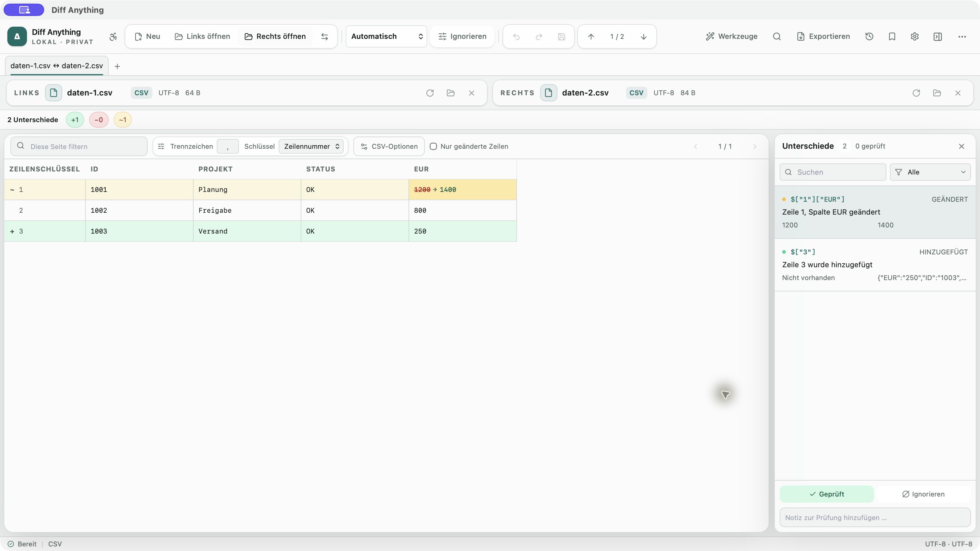Screen dimensions: 980x551
Task: Click Links öffnen
Action: click(x=202, y=36)
